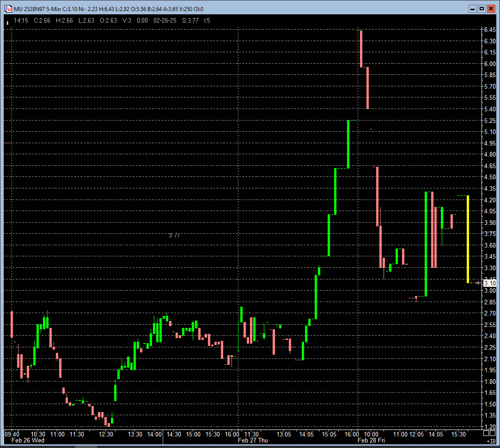
Task: Click the highlighted 3.10 current price marker
Action: 490,283
